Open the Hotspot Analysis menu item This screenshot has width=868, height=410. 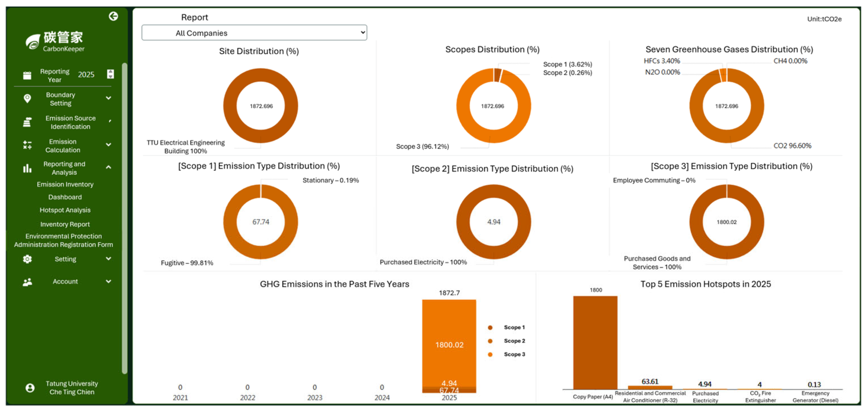(65, 210)
